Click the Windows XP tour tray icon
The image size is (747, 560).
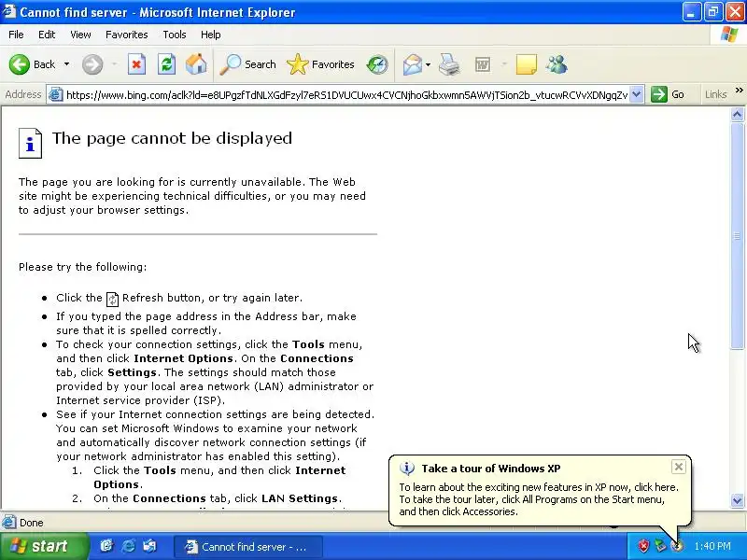(x=676, y=546)
